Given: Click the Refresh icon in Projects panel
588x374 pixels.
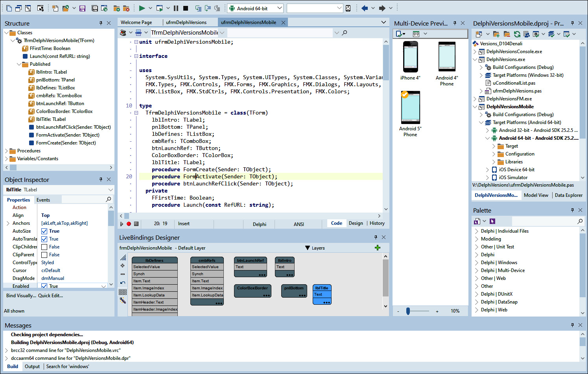Looking at the screenshot, I should click(517, 34).
